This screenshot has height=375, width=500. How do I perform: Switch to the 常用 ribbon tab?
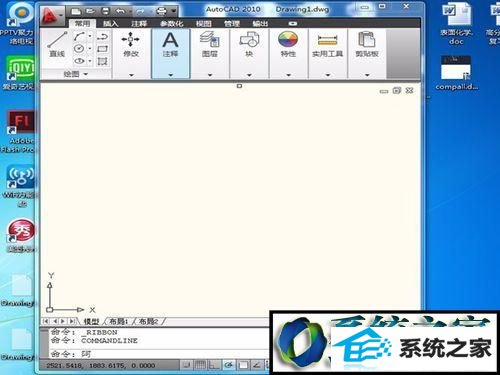(82, 23)
